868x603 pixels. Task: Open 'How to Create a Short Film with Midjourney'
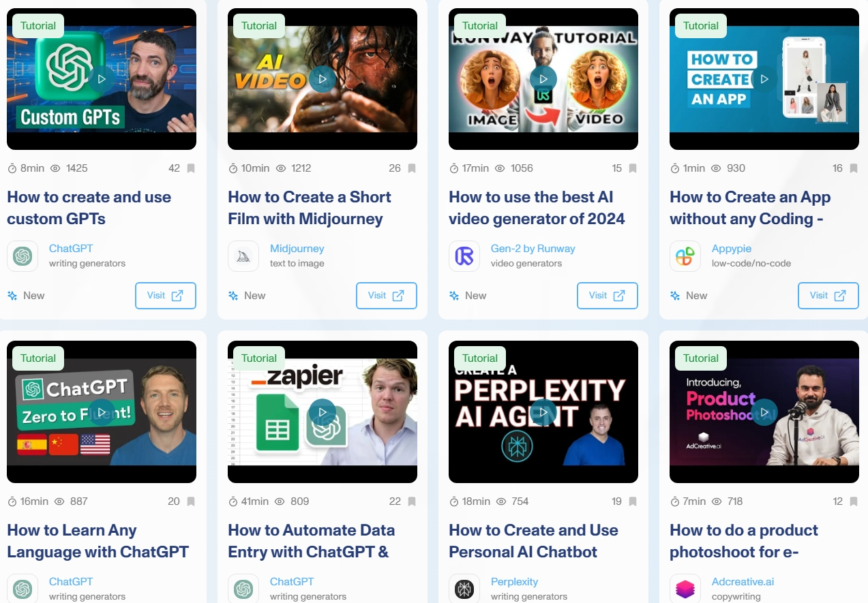point(310,208)
